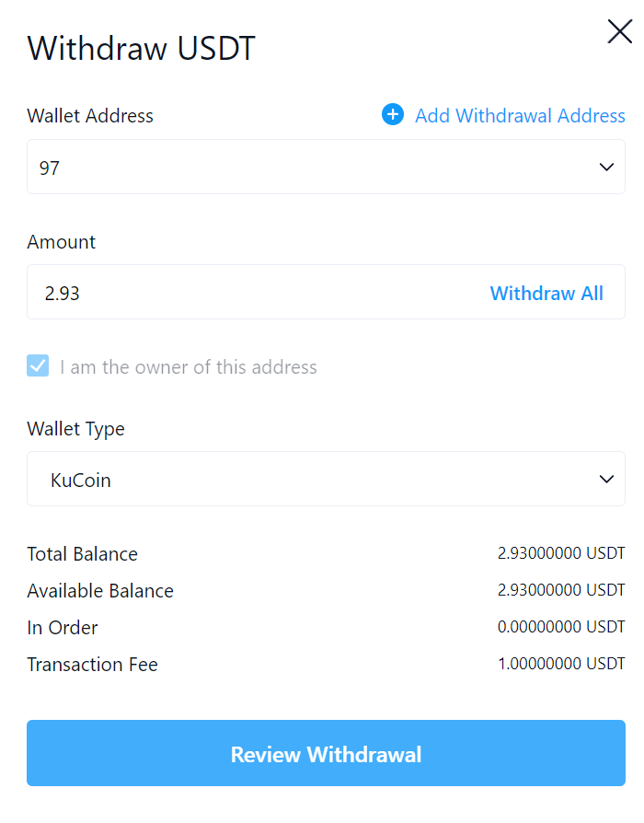
Task: Open the Wallet Address dropdown showing 97
Action: pyautogui.click(x=313, y=168)
